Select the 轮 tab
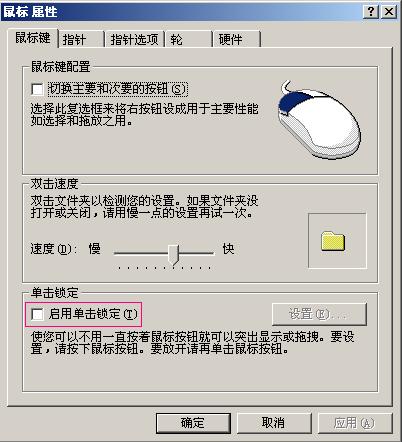 tap(189, 40)
